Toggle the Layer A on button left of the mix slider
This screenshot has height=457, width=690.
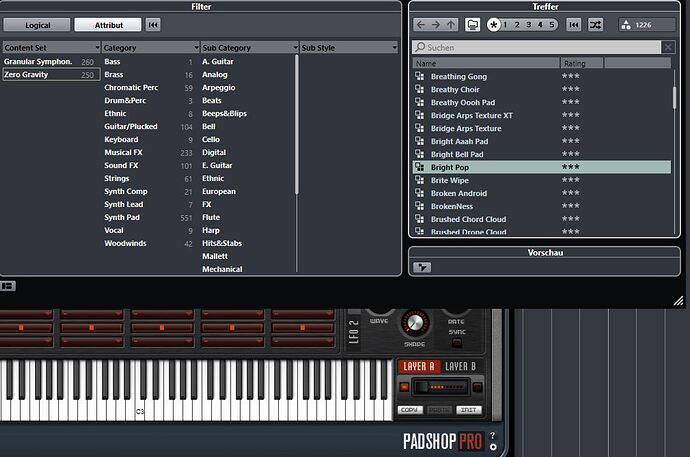tap(404, 387)
